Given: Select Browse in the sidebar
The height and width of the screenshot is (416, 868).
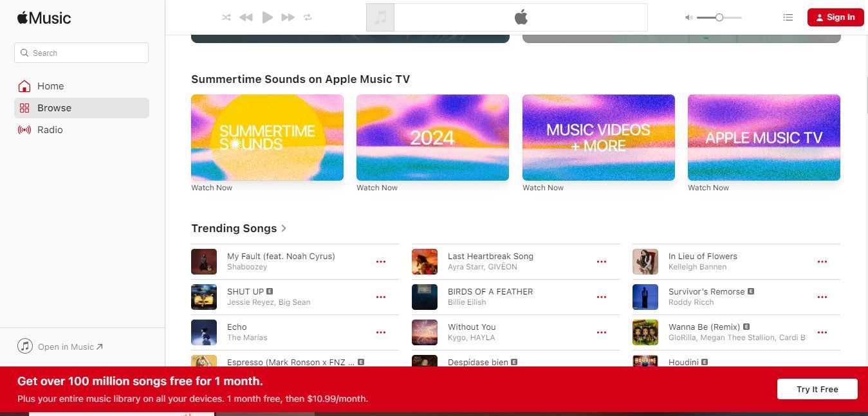Looking at the screenshot, I should [x=54, y=107].
